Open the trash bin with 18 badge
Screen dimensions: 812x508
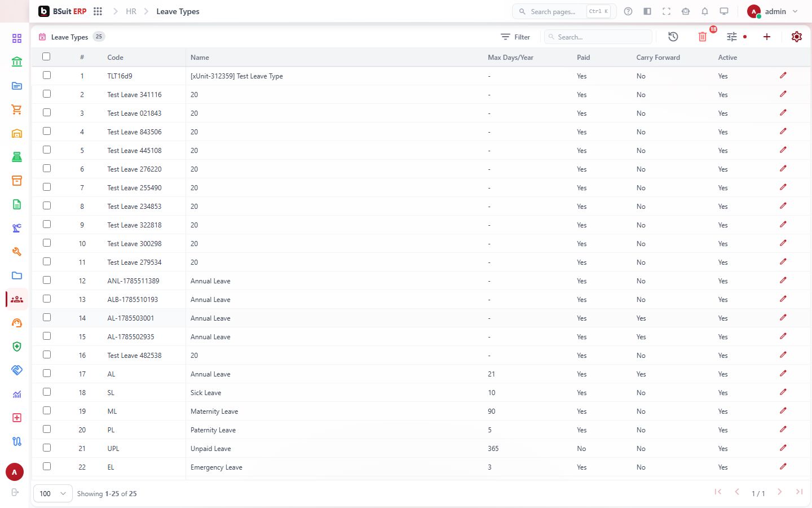point(703,37)
